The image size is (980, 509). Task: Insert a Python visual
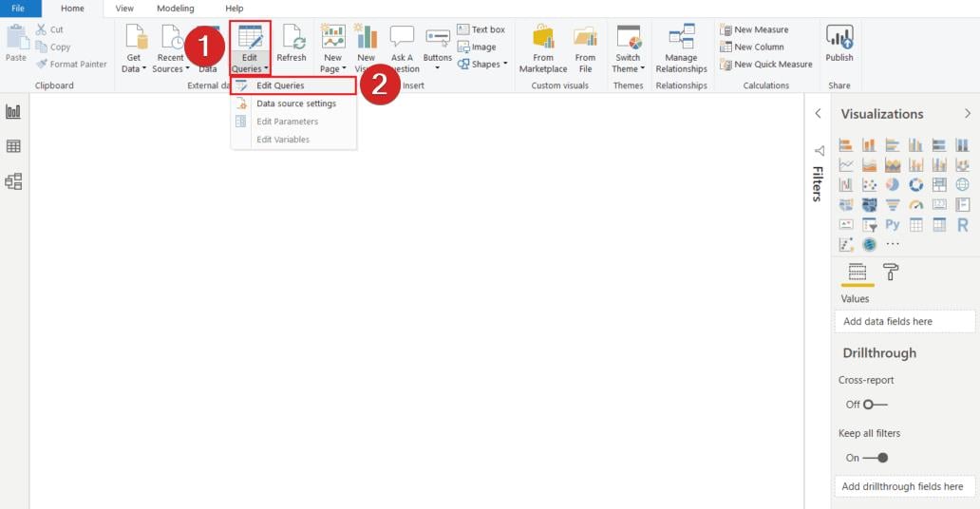893,224
